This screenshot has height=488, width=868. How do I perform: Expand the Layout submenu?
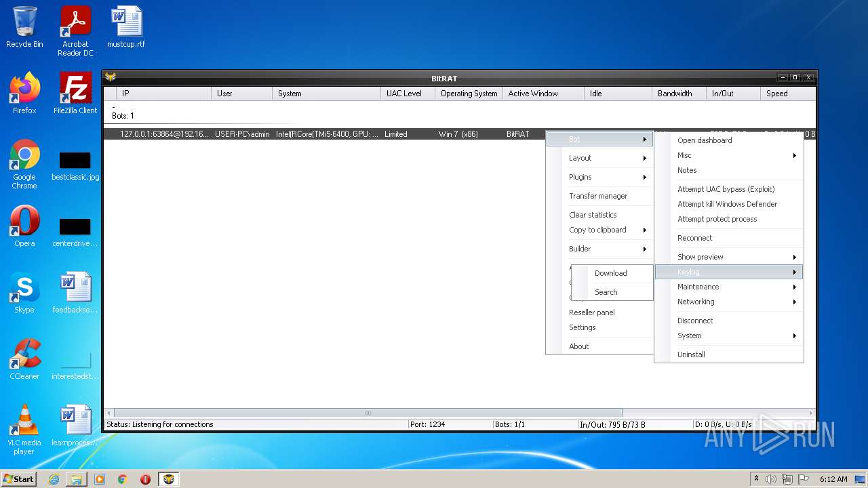point(600,158)
